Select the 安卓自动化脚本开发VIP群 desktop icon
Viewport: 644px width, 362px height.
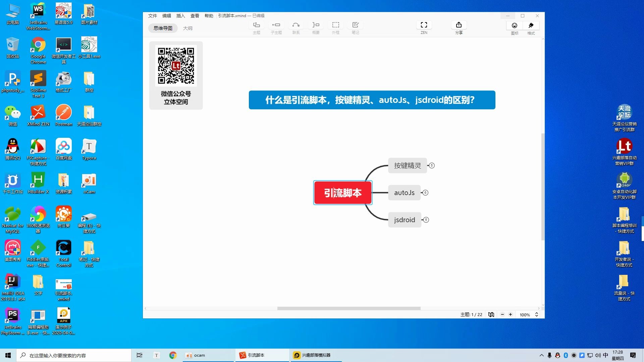[x=624, y=186]
